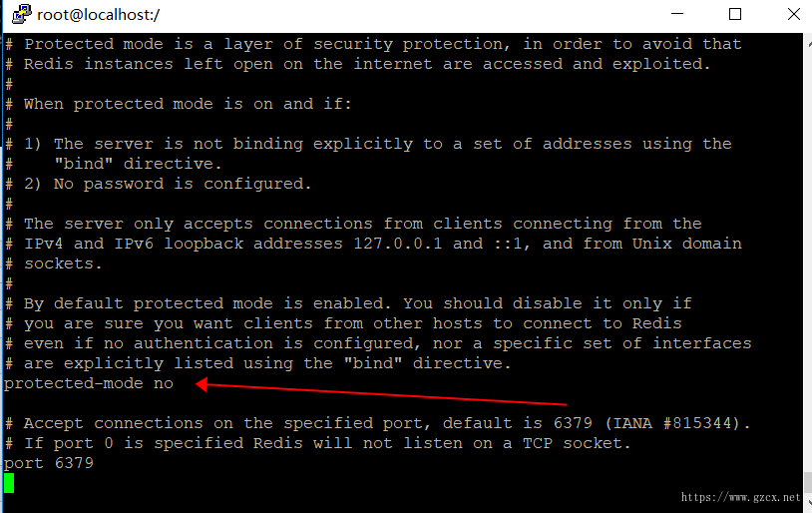Image resolution: width=812 pixels, height=513 pixels.
Task: Click the green terminal cursor block
Action: coord(9,483)
